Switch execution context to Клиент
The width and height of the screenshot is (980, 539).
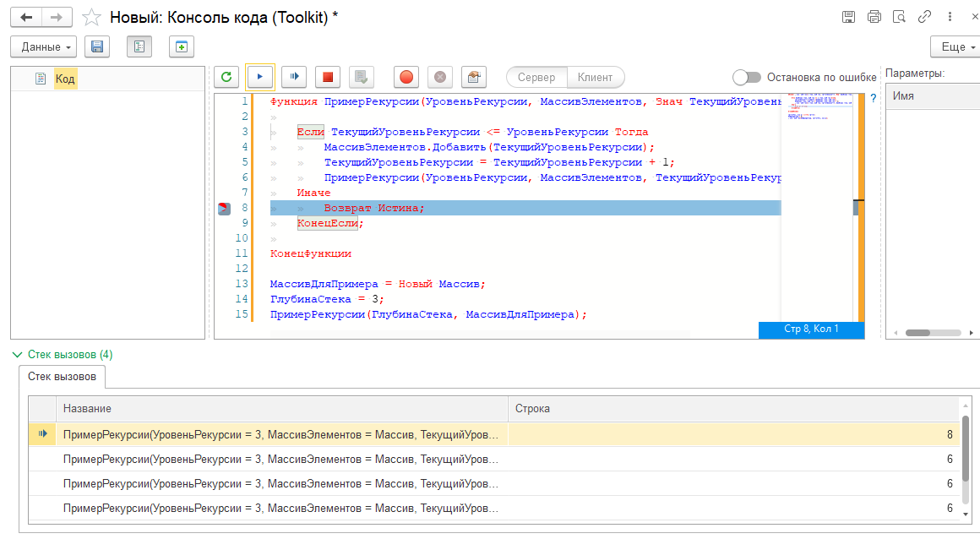[x=596, y=77]
